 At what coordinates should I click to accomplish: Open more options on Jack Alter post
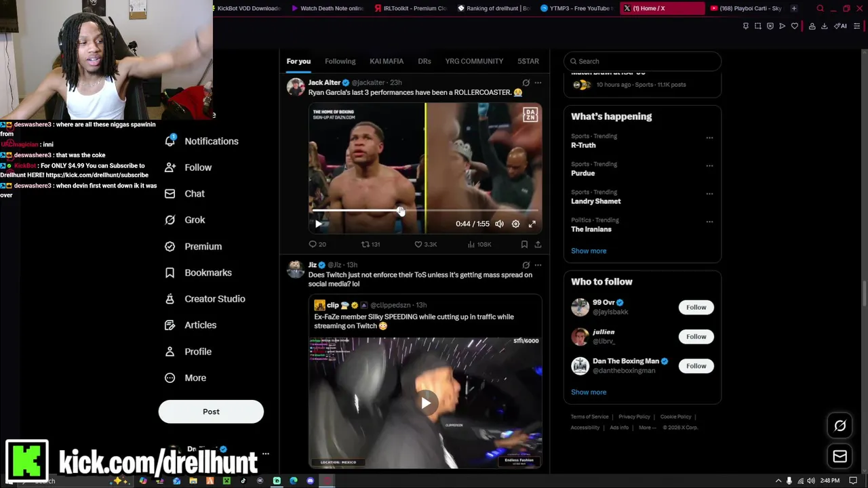tap(538, 83)
